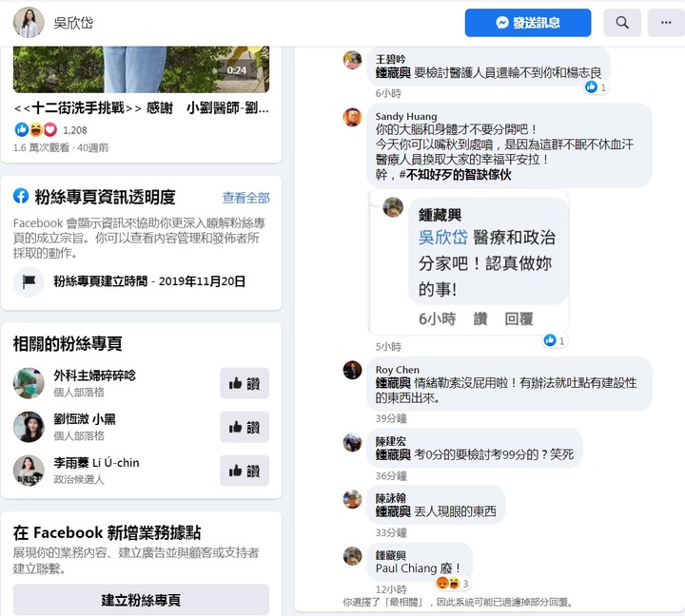Open the three-dots more options menu
685x616 pixels.
666,22
